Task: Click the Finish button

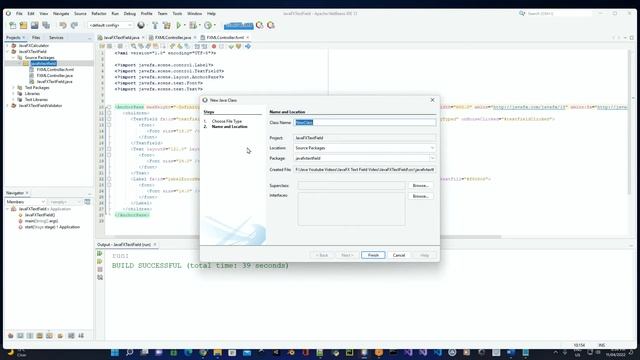Action: coord(373,255)
